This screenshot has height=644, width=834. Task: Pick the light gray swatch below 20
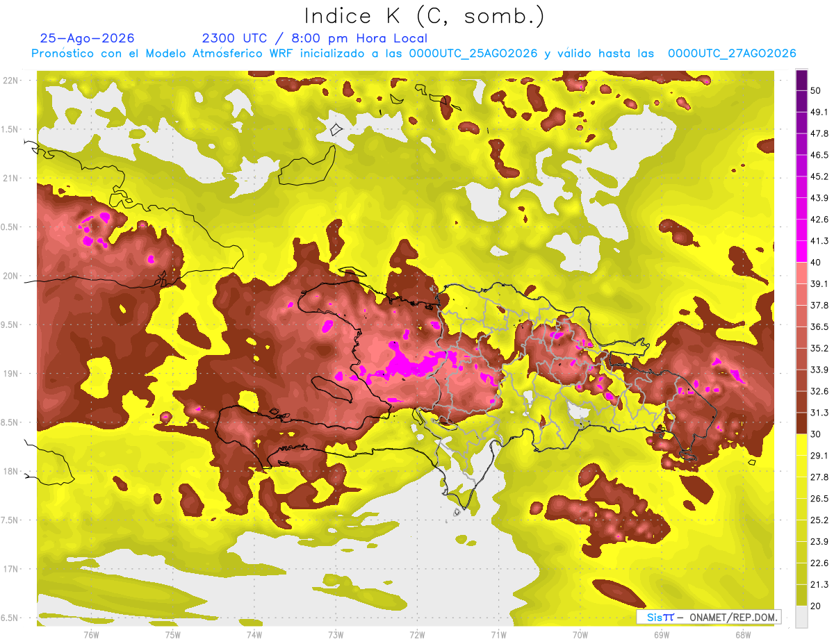(801, 616)
